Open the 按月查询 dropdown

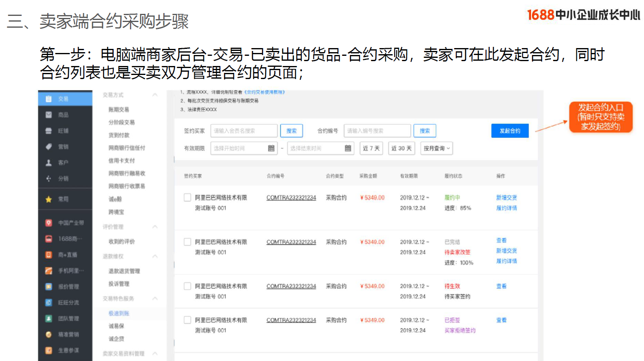click(x=437, y=148)
